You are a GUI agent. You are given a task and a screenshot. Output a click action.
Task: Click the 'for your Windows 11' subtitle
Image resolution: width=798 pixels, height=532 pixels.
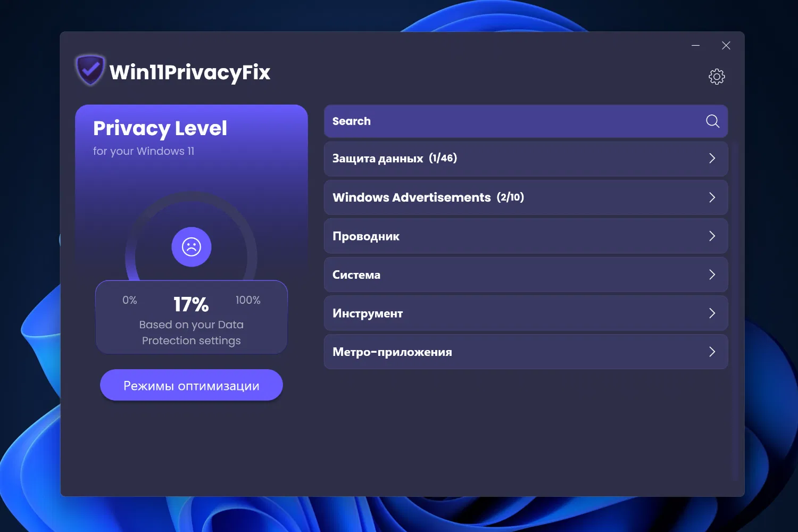tap(144, 151)
